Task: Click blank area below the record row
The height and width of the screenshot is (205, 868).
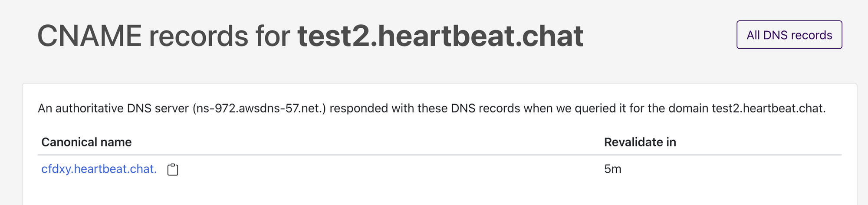Action: [440, 193]
